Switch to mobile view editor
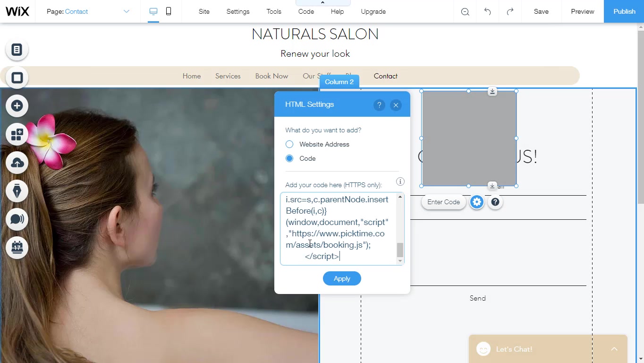The image size is (644, 363). pyautogui.click(x=169, y=11)
